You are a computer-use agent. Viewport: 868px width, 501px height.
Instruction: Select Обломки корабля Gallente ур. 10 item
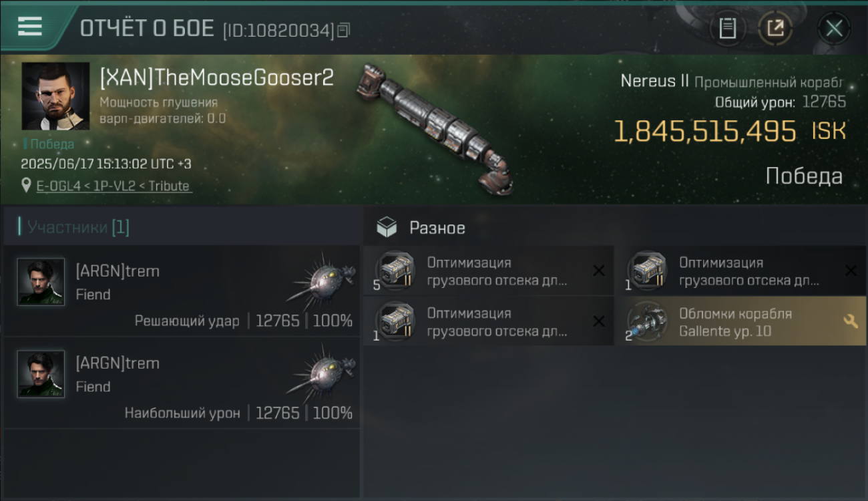pyautogui.click(x=741, y=321)
